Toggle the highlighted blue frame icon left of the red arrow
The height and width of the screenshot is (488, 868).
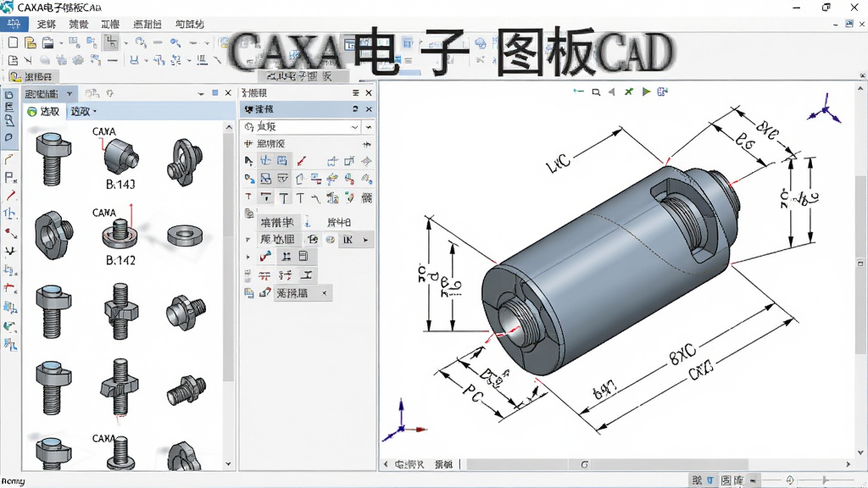pos(282,161)
